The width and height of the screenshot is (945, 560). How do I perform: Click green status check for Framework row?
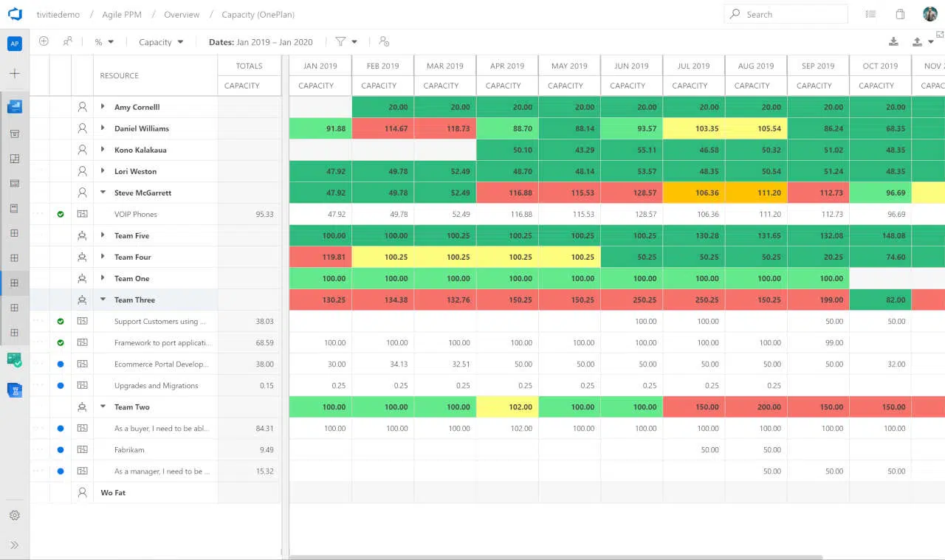[61, 343]
